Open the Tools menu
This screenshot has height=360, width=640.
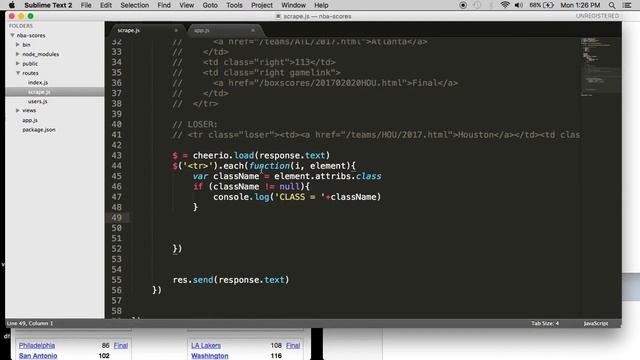234,5
